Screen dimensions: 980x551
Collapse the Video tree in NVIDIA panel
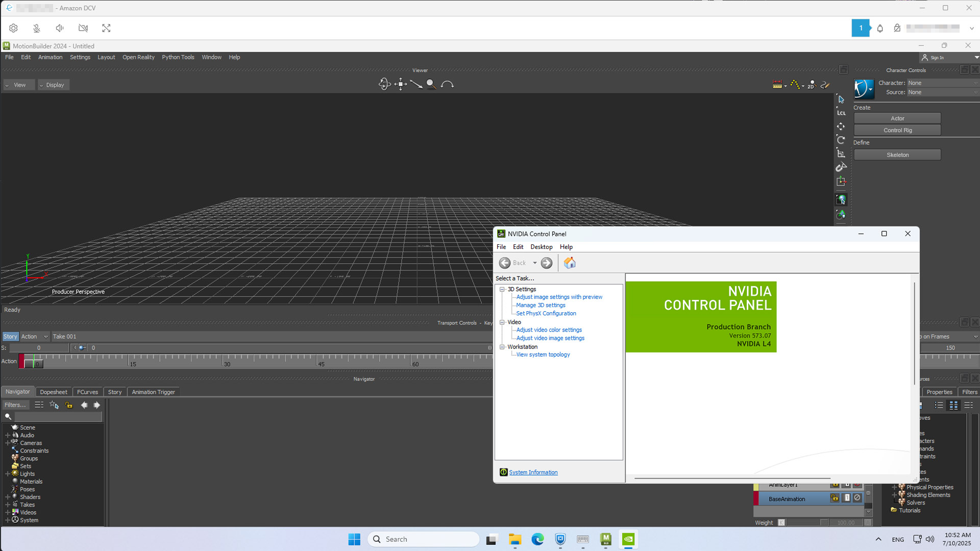click(x=502, y=322)
